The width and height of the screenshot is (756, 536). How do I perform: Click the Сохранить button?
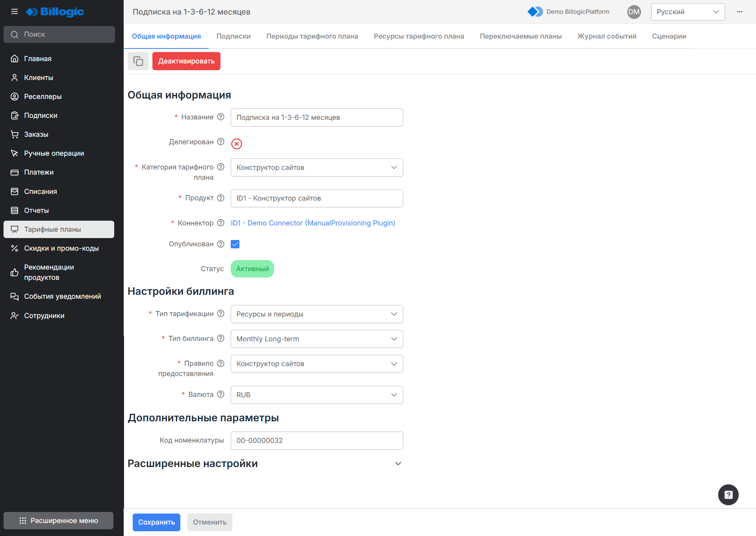point(156,522)
